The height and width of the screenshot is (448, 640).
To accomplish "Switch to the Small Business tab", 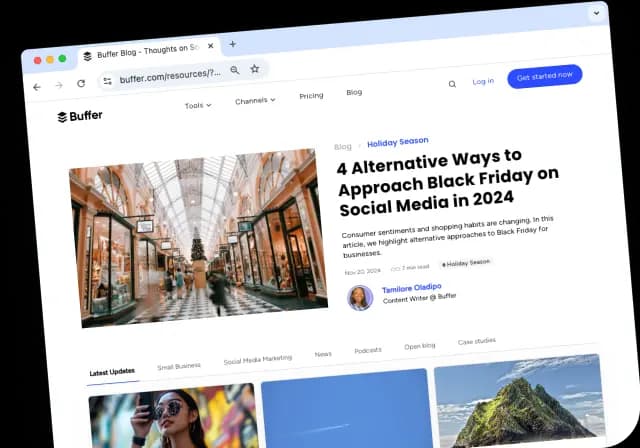I will pyautogui.click(x=179, y=366).
